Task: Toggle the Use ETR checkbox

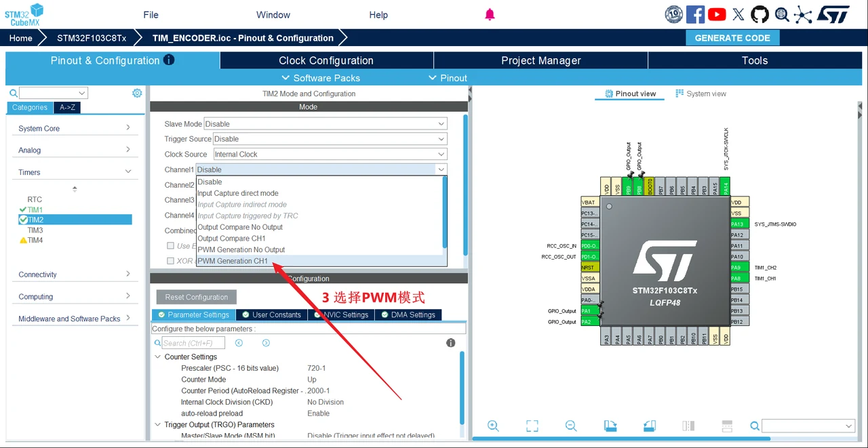Action: [171, 246]
